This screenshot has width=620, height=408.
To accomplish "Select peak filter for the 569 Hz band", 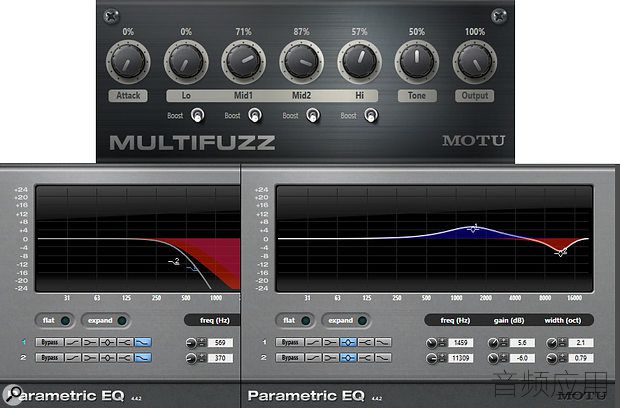I will pyautogui.click(x=108, y=342).
